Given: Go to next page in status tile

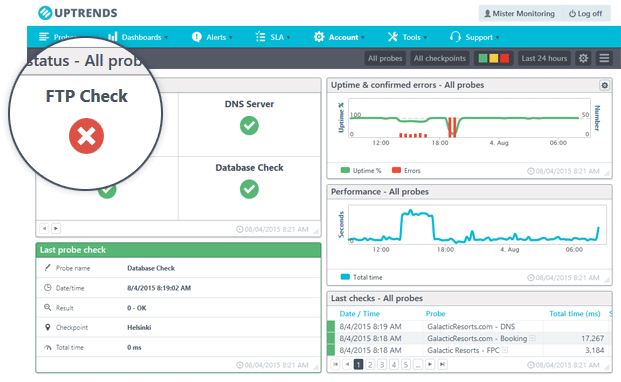Looking at the screenshot, I should [56, 228].
